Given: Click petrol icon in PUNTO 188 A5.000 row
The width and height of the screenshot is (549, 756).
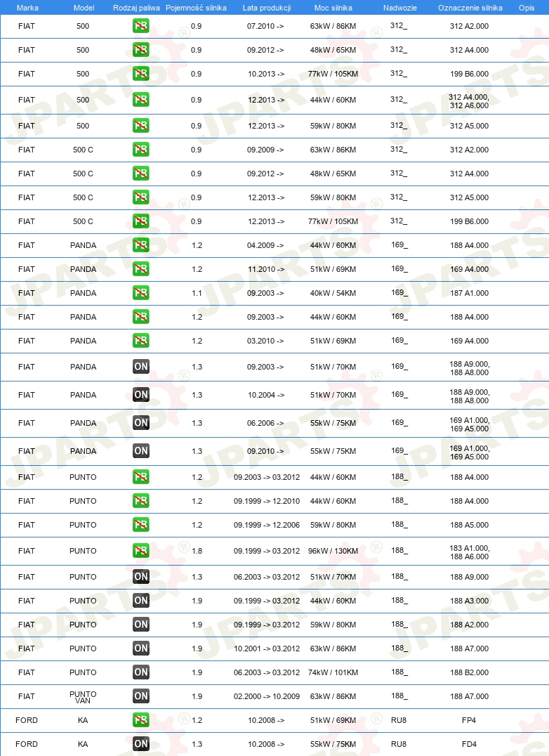Looking at the screenshot, I should point(140,525).
